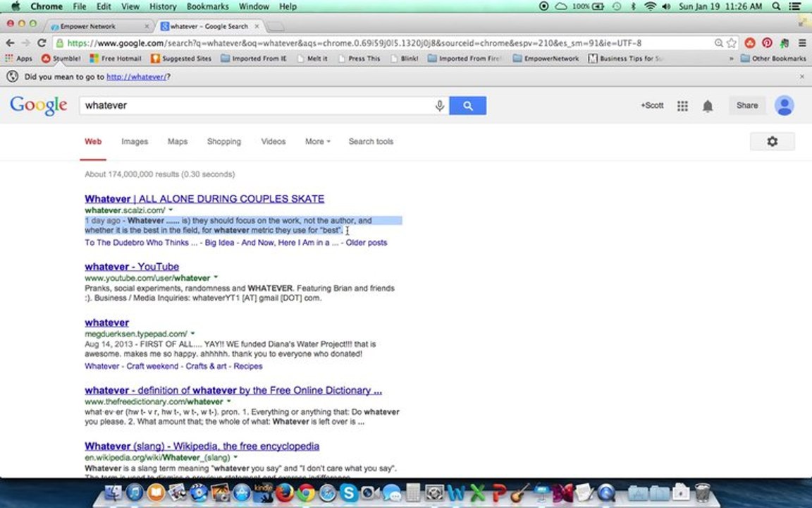The image size is (812, 508).
Task: Expand arrow next to thefreedictionary.com/whatever
Action: tap(229, 401)
